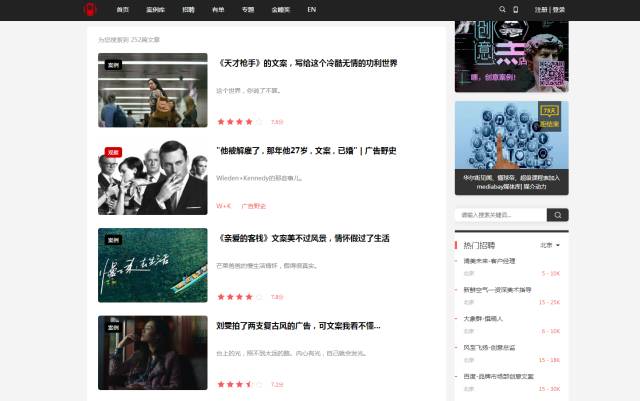Click Wieden+Kennedy description text
This screenshot has width=640, height=401.
point(260,178)
